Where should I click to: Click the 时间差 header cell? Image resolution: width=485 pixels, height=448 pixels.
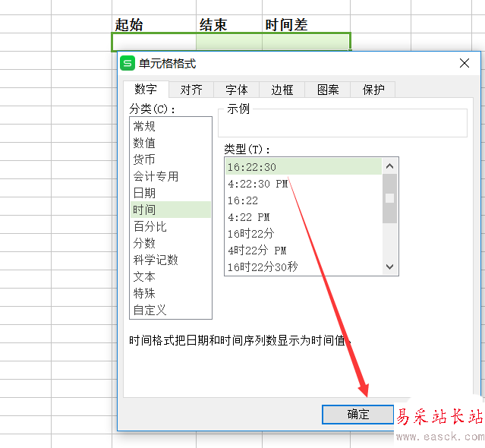(x=306, y=24)
